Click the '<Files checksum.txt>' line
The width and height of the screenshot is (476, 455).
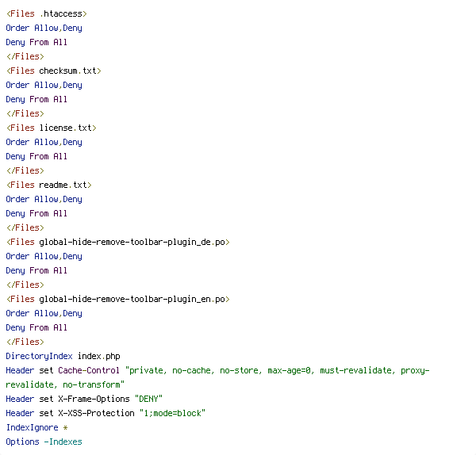pyautogui.click(x=54, y=71)
